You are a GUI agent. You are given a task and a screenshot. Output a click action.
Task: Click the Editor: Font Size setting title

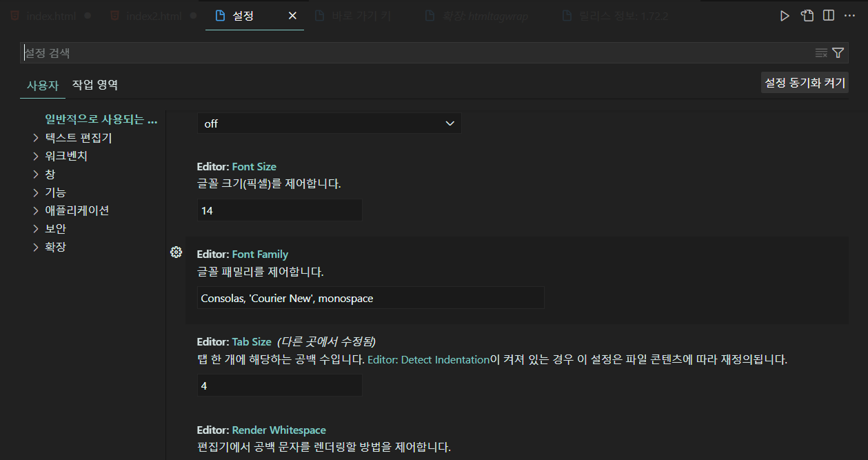tap(236, 167)
